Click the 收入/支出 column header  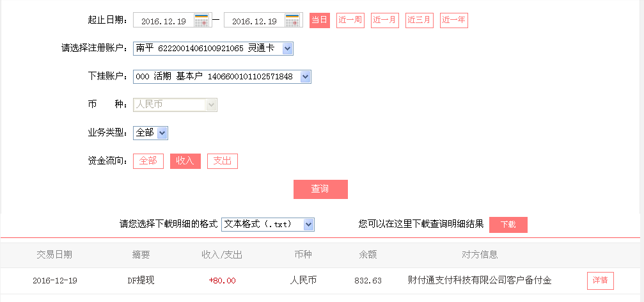point(222,255)
